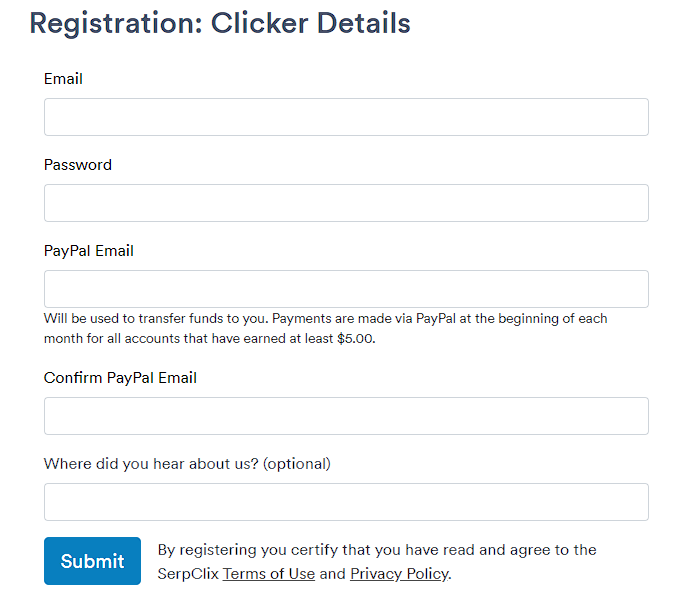Click the PayPal Email label text
Screen dimensions: 691x597
[89, 251]
